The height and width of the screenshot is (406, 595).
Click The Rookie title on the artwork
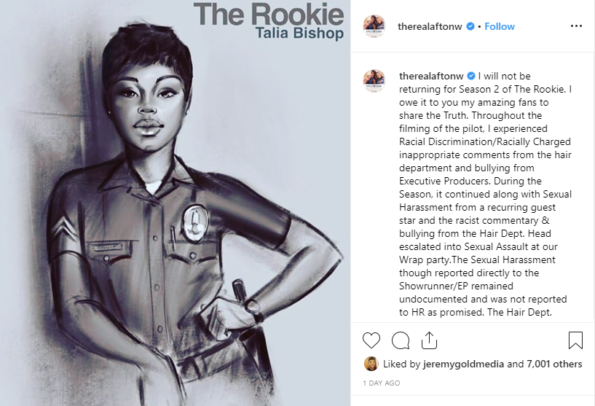(x=269, y=14)
